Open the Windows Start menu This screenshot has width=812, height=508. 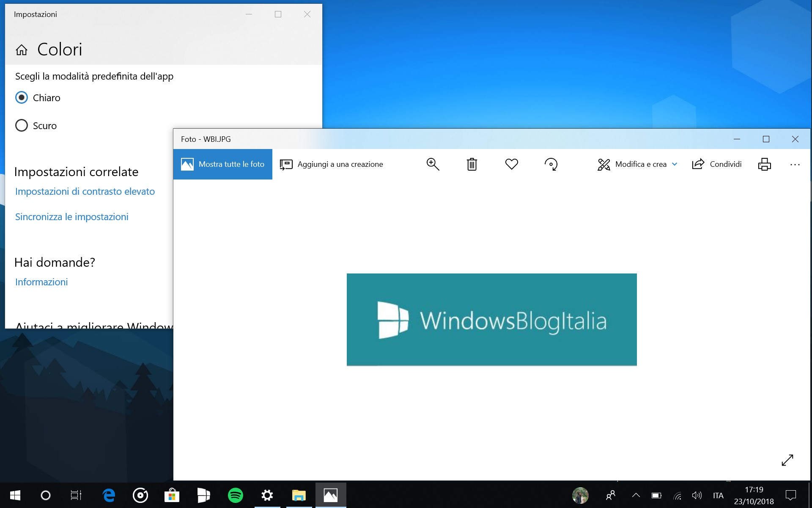[x=15, y=495]
